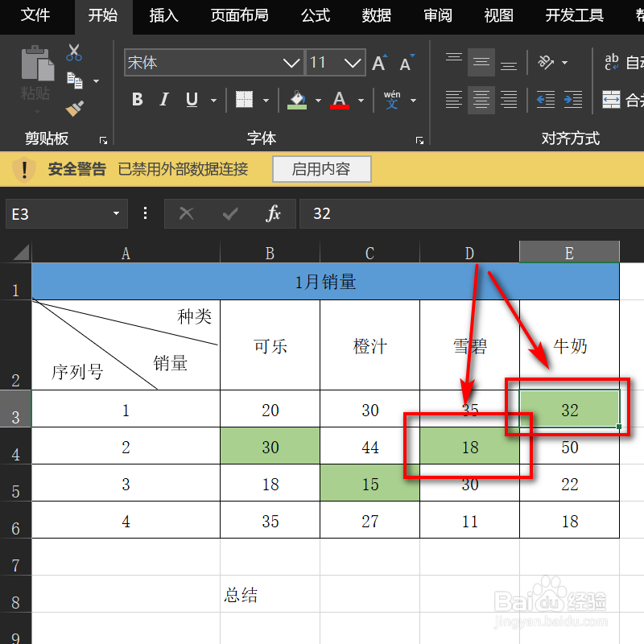This screenshot has height=644, width=644.
Task: Switch to the 插入 ribbon tab
Action: click(163, 16)
